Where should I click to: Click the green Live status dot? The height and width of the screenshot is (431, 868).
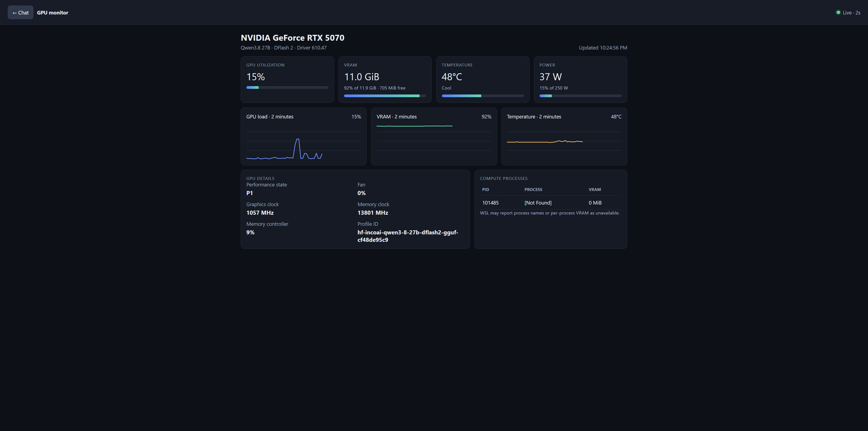point(838,12)
